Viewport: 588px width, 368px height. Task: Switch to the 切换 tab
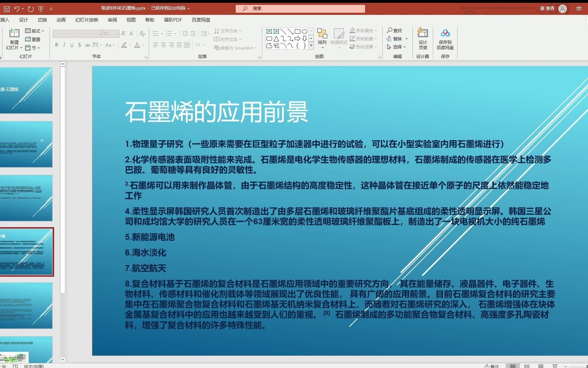(x=42, y=20)
